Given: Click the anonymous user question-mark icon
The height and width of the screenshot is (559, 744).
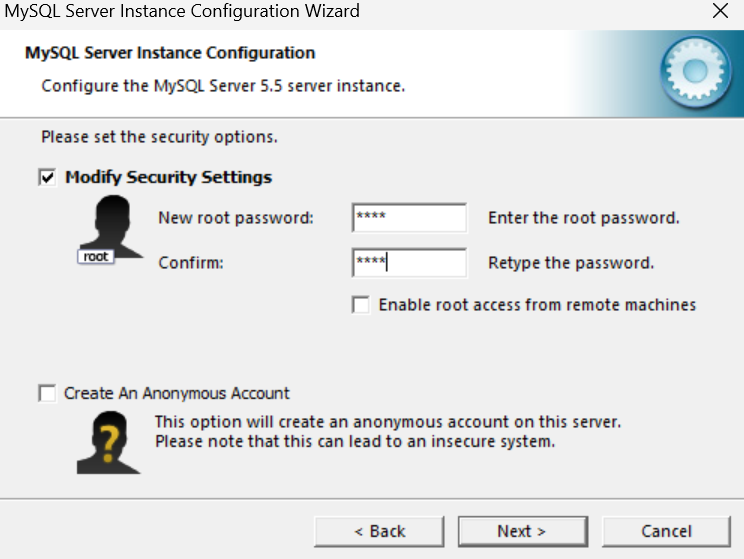Looking at the screenshot, I should tap(106, 441).
